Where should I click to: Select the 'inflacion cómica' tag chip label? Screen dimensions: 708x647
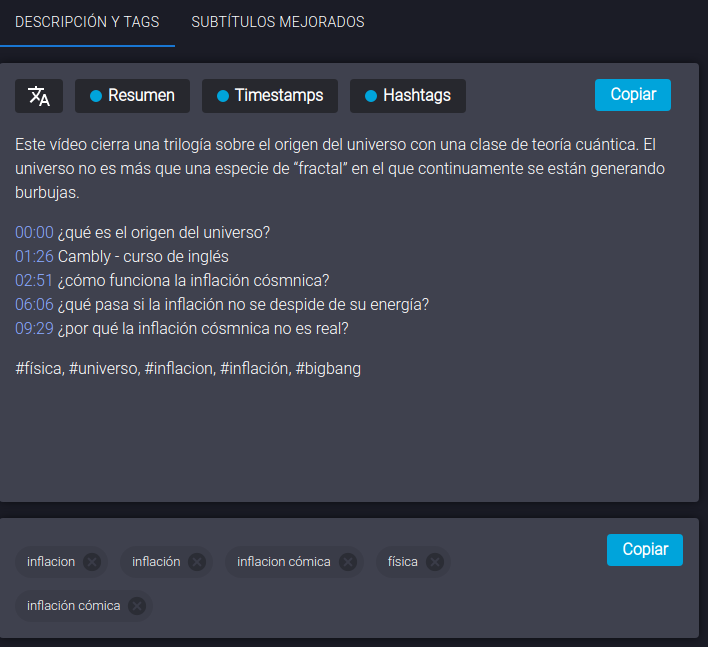(284, 562)
